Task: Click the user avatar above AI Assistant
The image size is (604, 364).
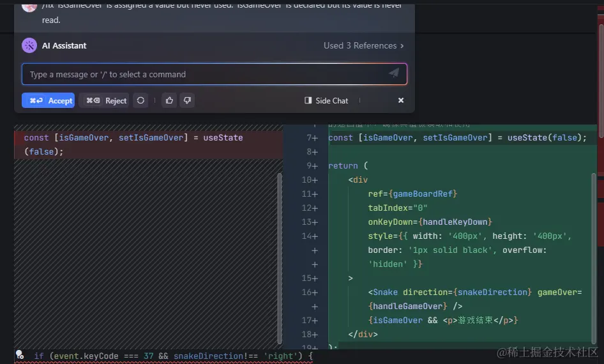Action: pos(29,6)
